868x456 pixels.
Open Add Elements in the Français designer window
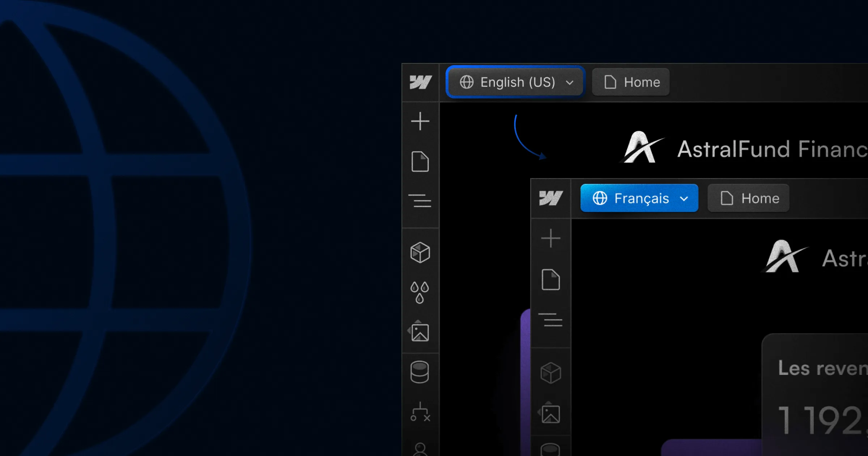(551, 238)
